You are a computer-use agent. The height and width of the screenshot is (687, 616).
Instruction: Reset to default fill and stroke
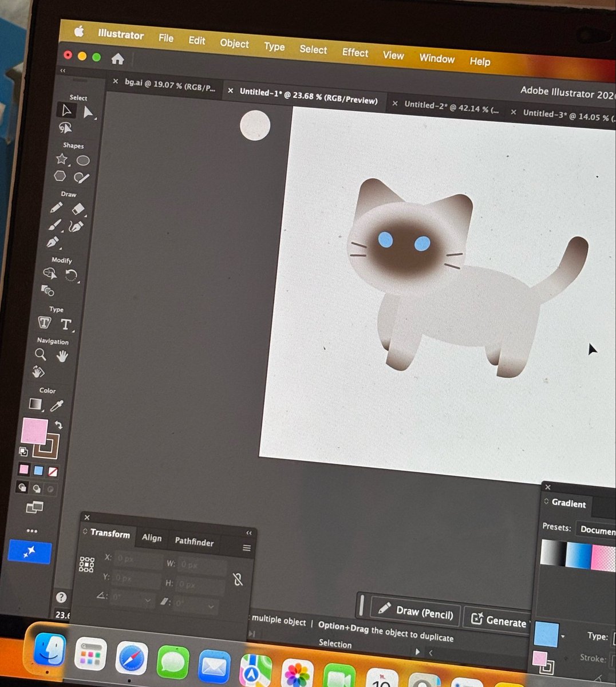tap(23, 452)
